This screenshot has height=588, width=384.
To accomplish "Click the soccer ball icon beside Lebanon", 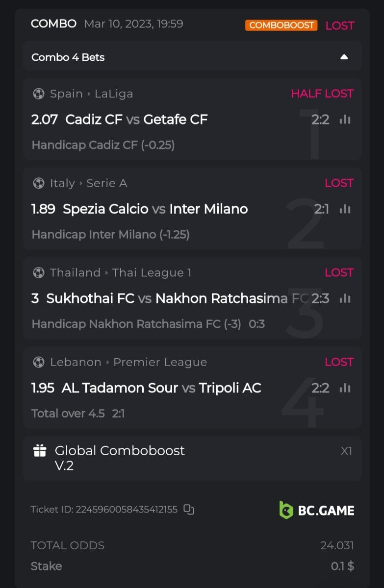I will pyautogui.click(x=38, y=362).
